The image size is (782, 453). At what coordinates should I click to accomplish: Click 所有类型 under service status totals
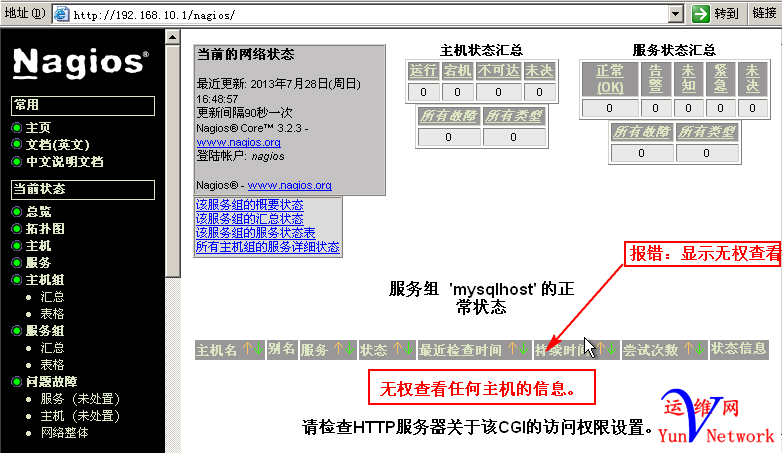tap(706, 132)
